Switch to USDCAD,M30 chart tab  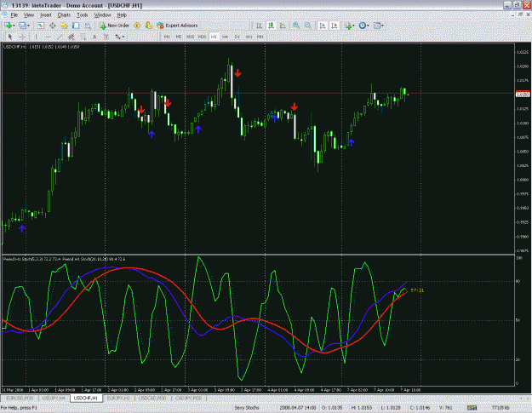tap(152, 398)
